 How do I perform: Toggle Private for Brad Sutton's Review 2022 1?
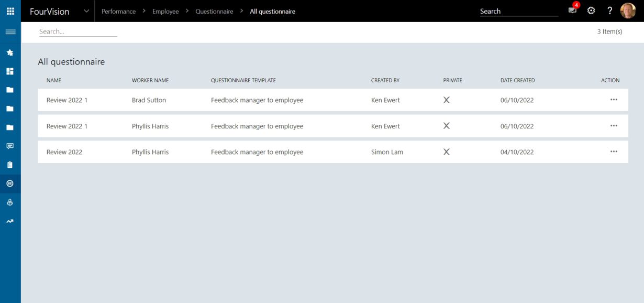click(446, 100)
